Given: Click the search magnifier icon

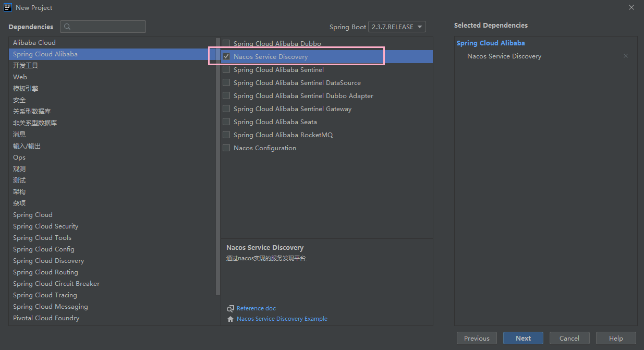Looking at the screenshot, I should [x=67, y=27].
